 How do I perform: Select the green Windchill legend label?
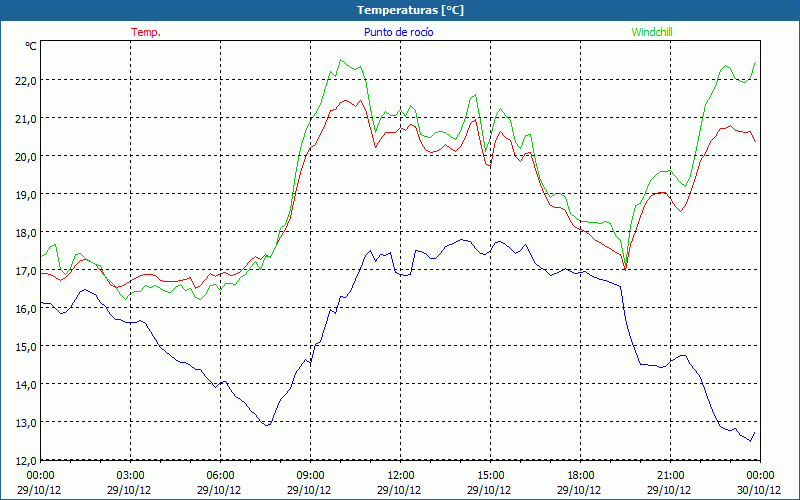click(x=652, y=32)
